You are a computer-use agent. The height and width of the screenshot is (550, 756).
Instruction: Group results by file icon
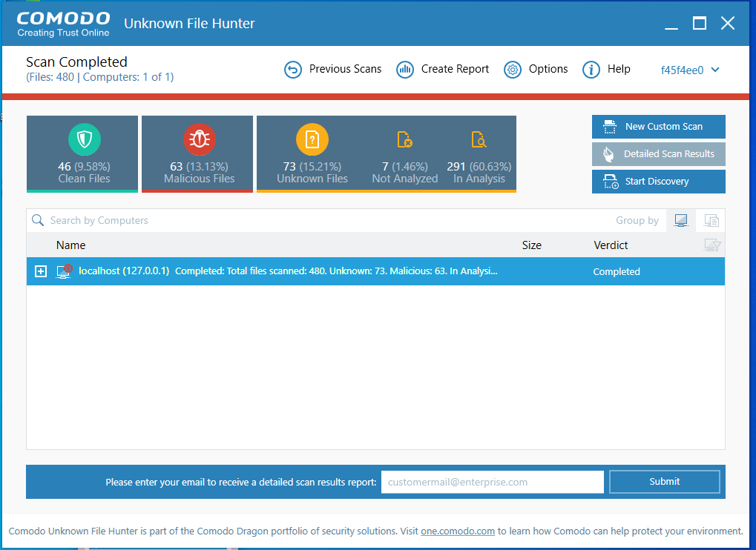pos(711,221)
